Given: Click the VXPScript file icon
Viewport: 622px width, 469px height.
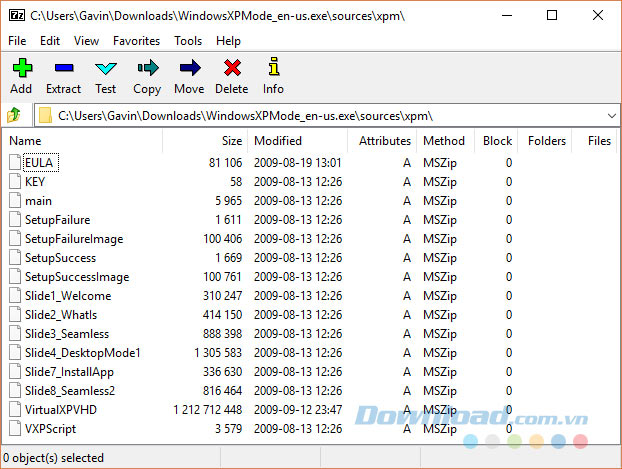Looking at the screenshot, I should coord(15,429).
